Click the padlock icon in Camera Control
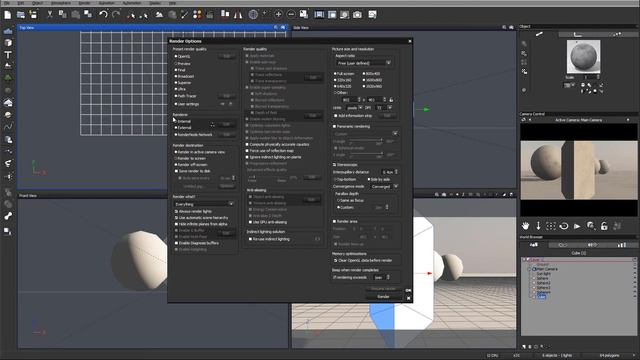The image size is (640, 360). (x=604, y=226)
